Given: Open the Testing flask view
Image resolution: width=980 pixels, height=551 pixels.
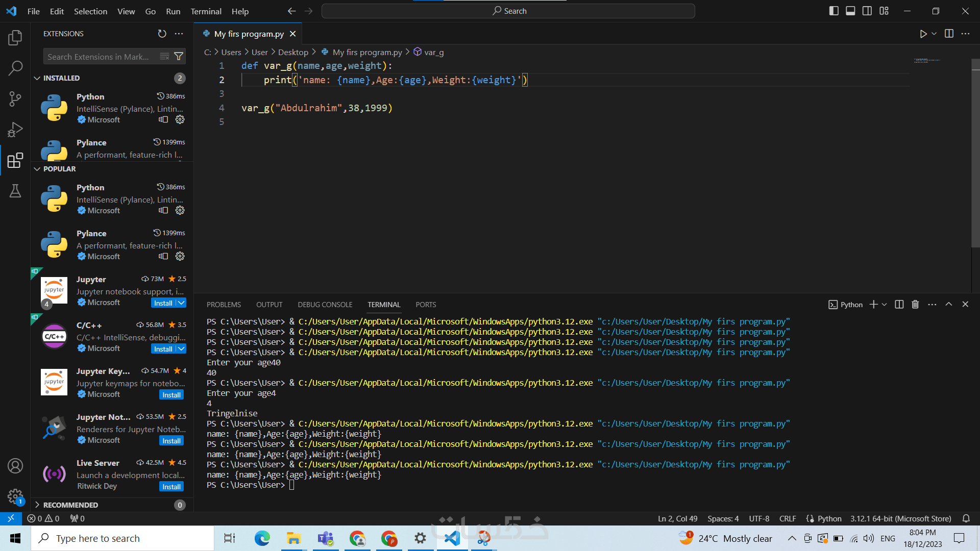Looking at the screenshot, I should (15, 191).
